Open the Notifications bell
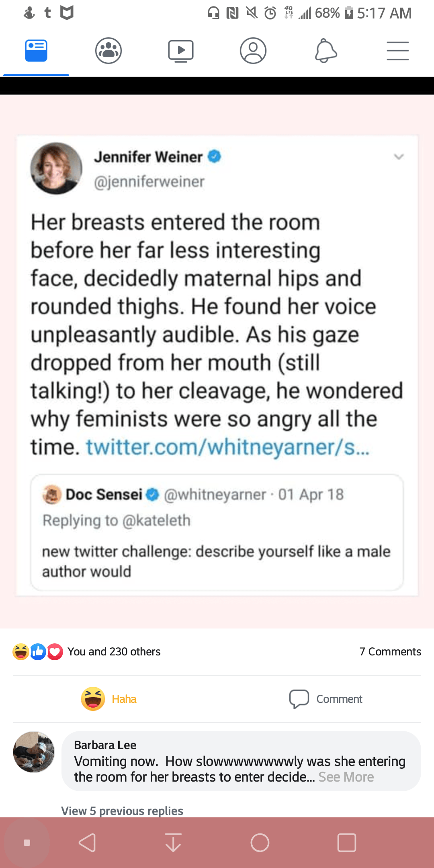This screenshot has width=434, height=868. [325, 51]
